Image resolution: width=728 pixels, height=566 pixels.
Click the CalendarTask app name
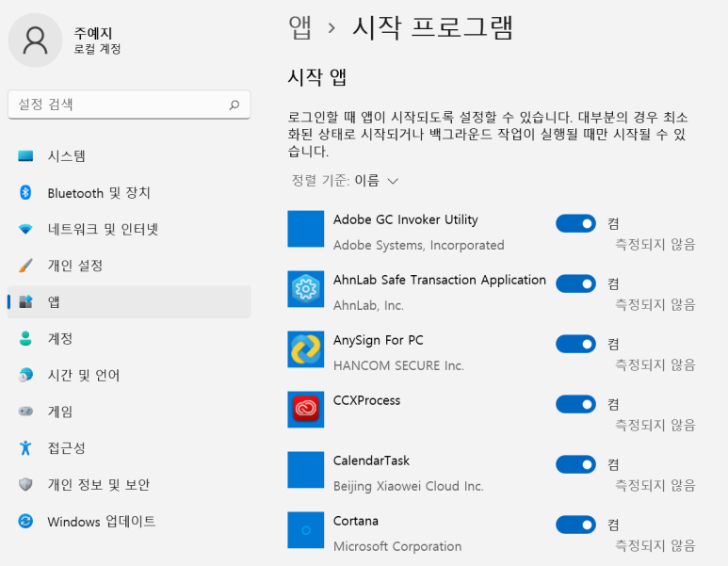coord(371,461)
